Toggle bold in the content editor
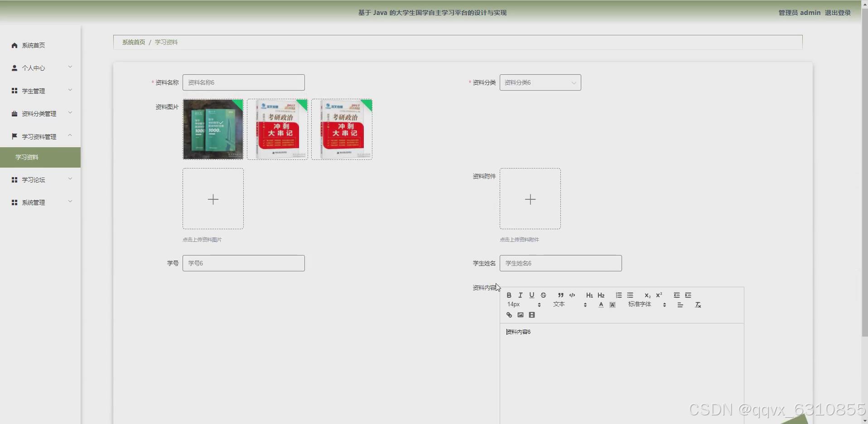868x424 pixels. click(509, 295)
